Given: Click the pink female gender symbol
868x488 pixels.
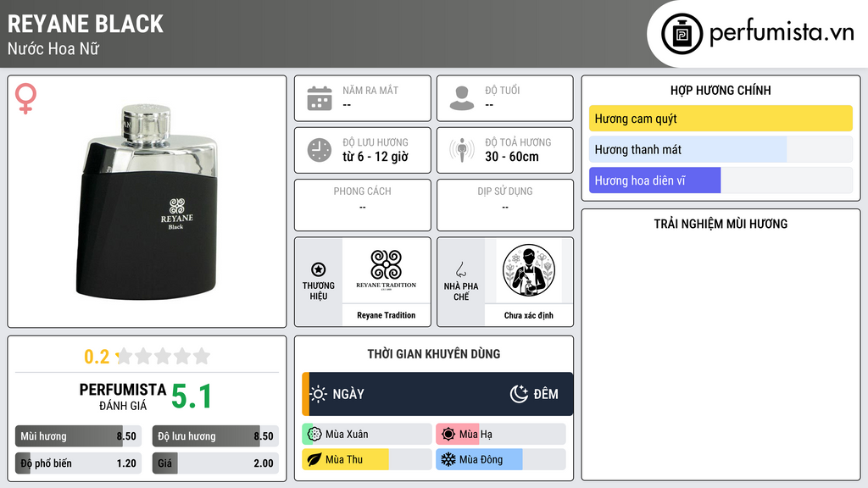Looking at the screenshot, I should (25, 98).
